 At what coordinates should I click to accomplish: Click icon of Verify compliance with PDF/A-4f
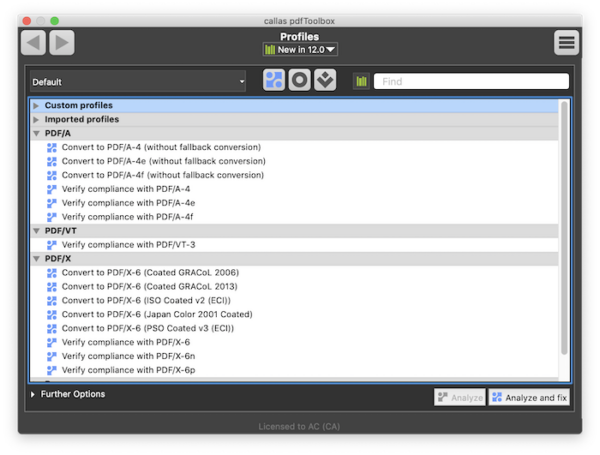tap(52, 217)
